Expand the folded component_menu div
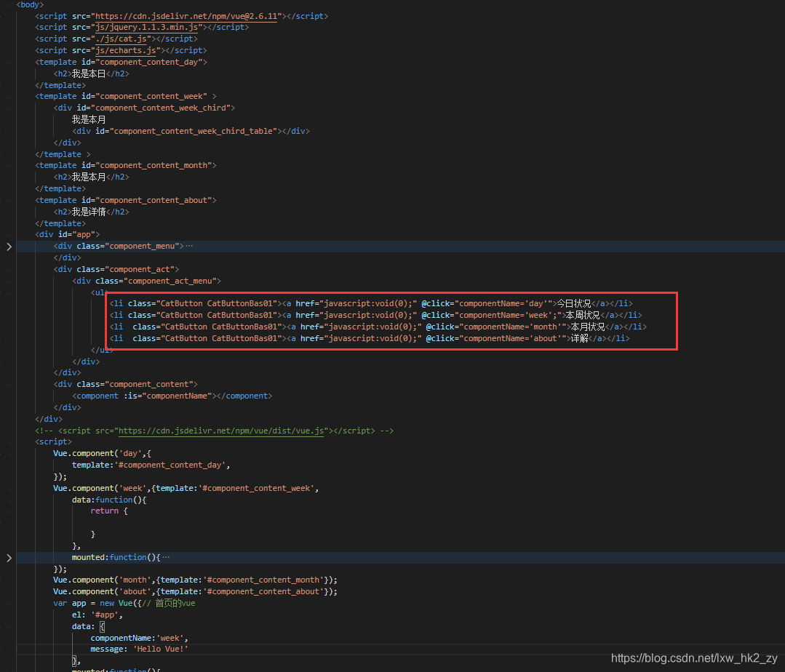Viewport: 785px width, 672px height. (9, 247)
